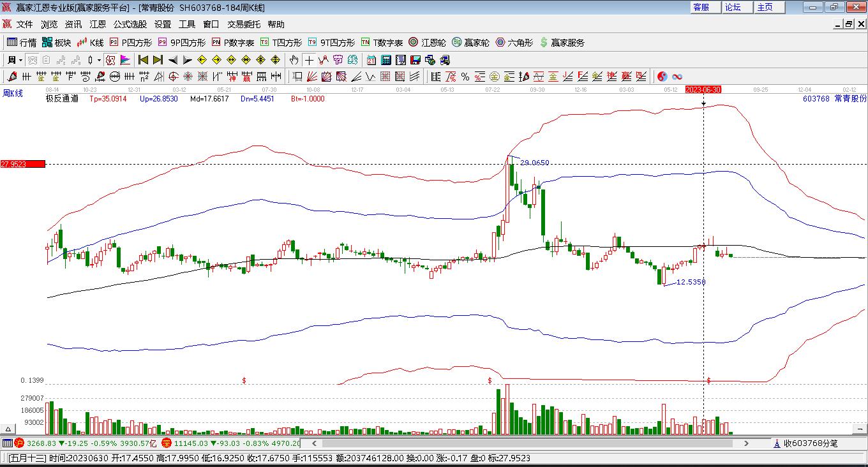Click the horizontal scrollbar left arrow
The height and width of the screenshot is (467, 868).
click(x=313, y=443)
